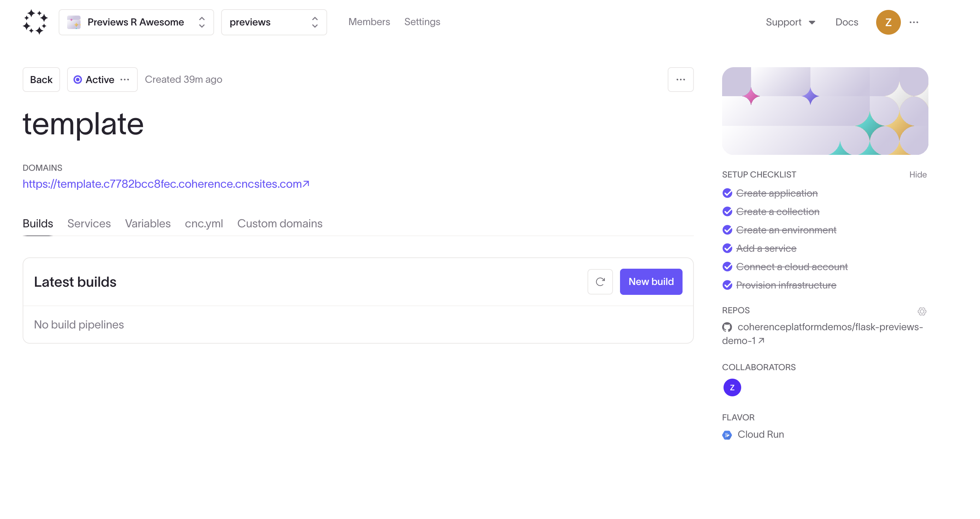Click the three-dot menu icon on environment
The height and width of the screenshot is (519, 980).
125,79
